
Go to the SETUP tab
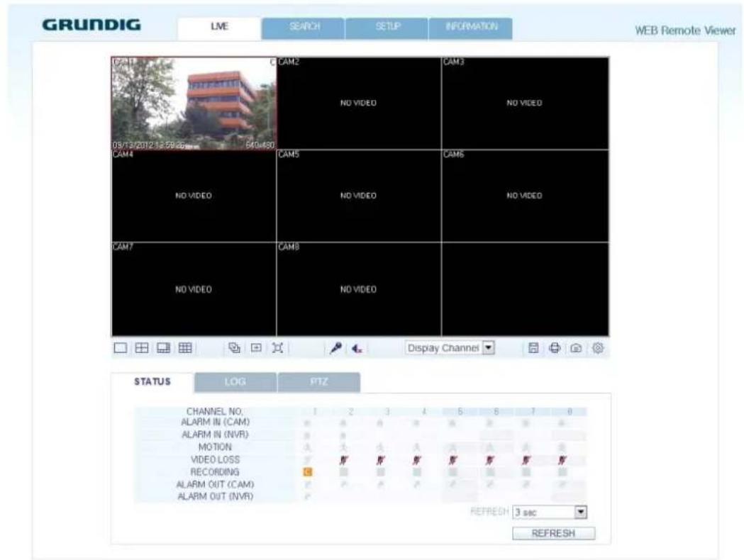click(x=387, y=28)
